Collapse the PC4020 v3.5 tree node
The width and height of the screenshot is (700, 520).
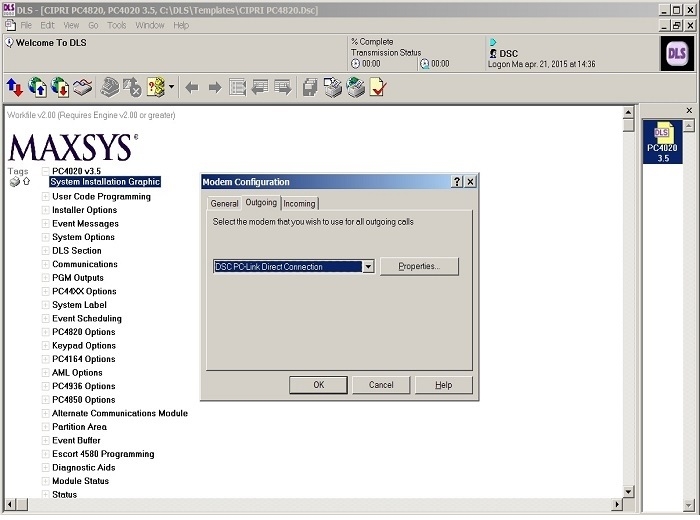45,171
